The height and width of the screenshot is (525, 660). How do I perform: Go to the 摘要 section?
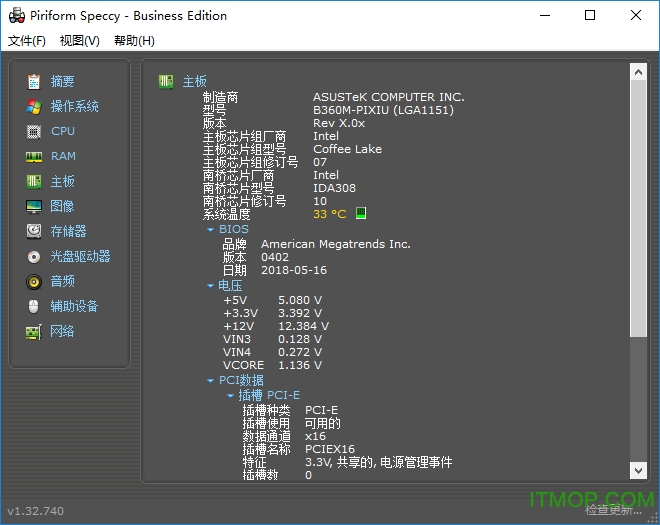coord(62,81)
